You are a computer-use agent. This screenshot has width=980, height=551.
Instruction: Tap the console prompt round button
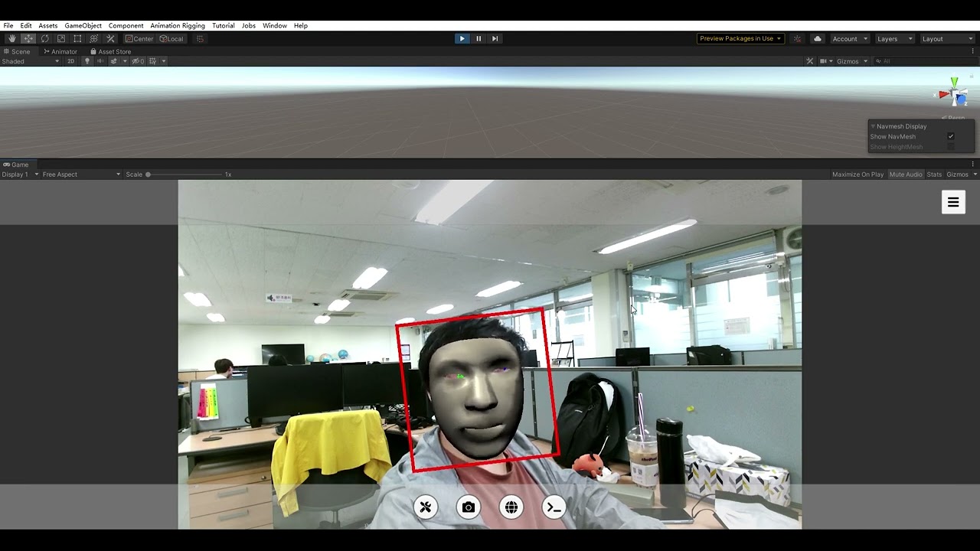click(x=554, y=507)
